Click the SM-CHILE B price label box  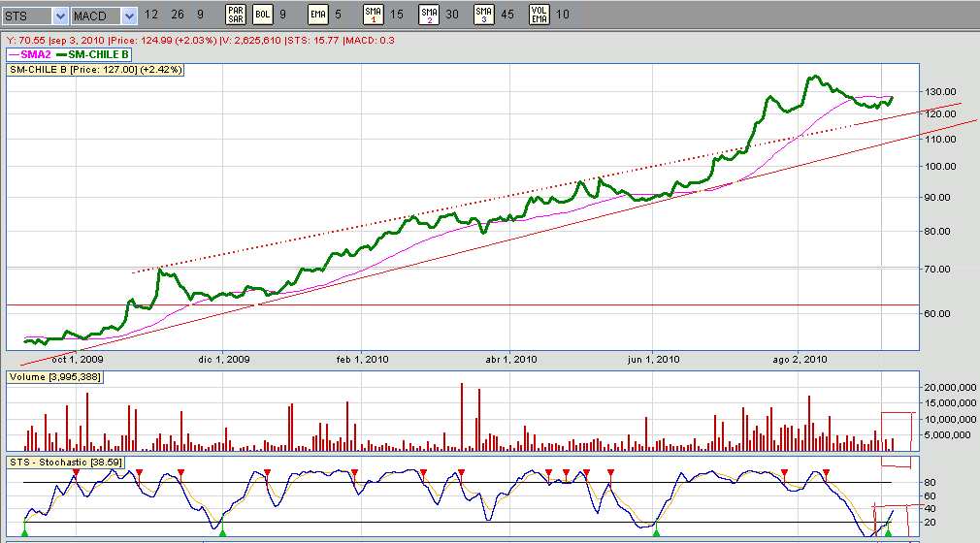click(x=95, y=70)
